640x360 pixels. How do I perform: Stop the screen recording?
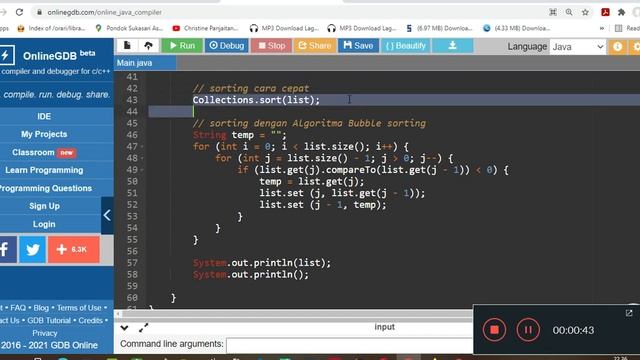(494, 329)
